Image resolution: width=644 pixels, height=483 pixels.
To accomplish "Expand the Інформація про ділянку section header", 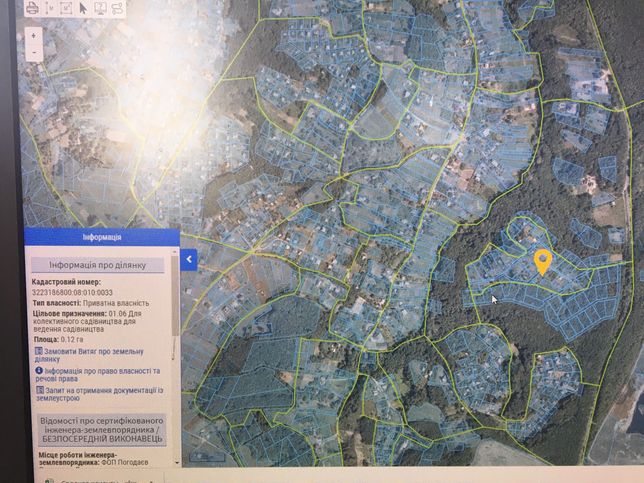I will [98, 265].
